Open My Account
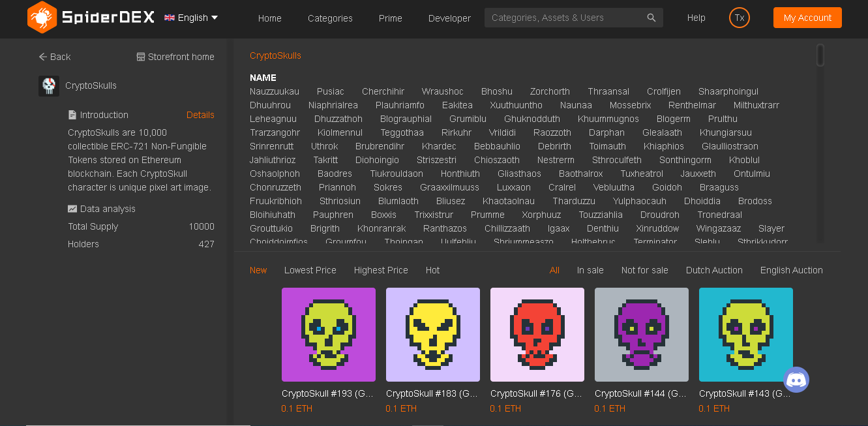 (x=807, y=18)
